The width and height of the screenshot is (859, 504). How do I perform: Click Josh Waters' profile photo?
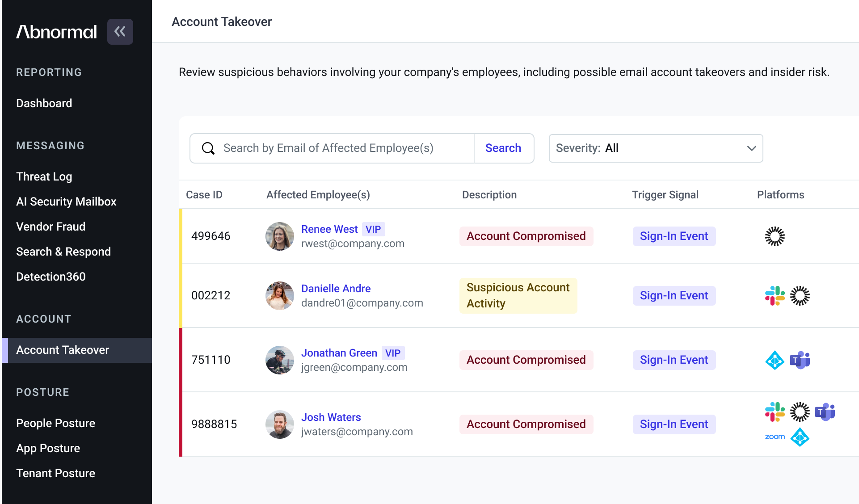pyautogui.click(x=280, y=424)
